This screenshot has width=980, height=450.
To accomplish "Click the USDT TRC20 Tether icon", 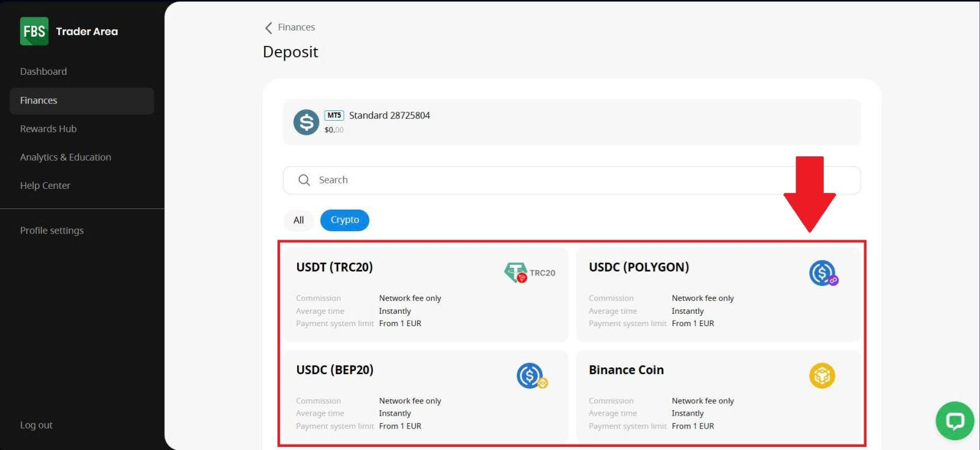I will pos(516,272).
